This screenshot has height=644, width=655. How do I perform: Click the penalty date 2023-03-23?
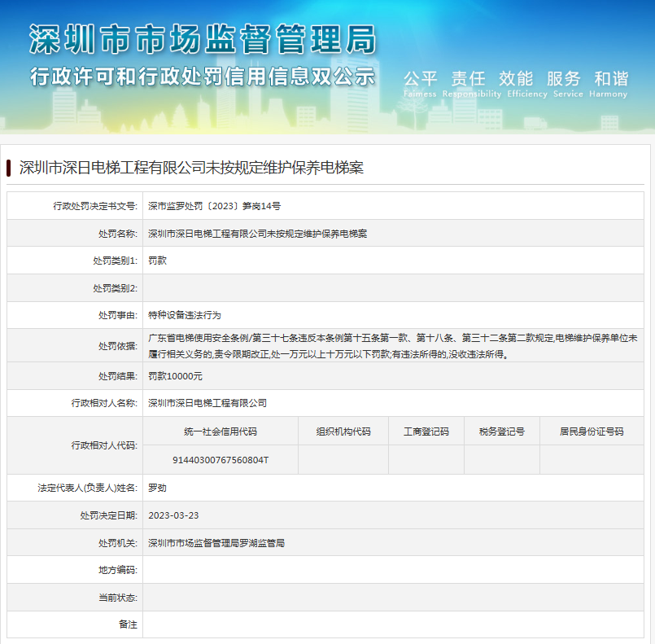[x=173, y=515]
